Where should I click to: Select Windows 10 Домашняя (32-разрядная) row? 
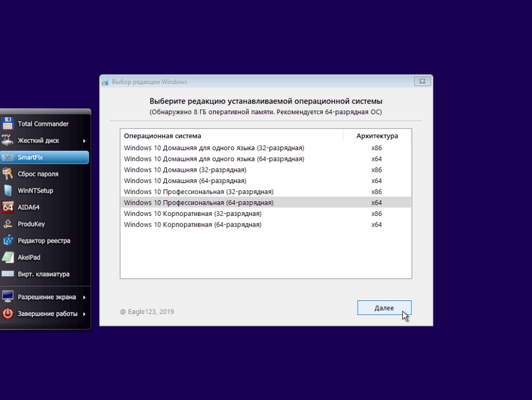pos(266,170)
